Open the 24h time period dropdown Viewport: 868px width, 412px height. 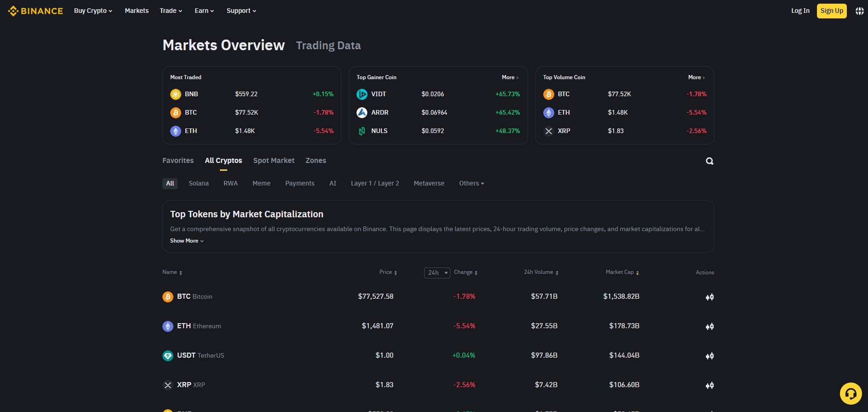click(437, 273)
